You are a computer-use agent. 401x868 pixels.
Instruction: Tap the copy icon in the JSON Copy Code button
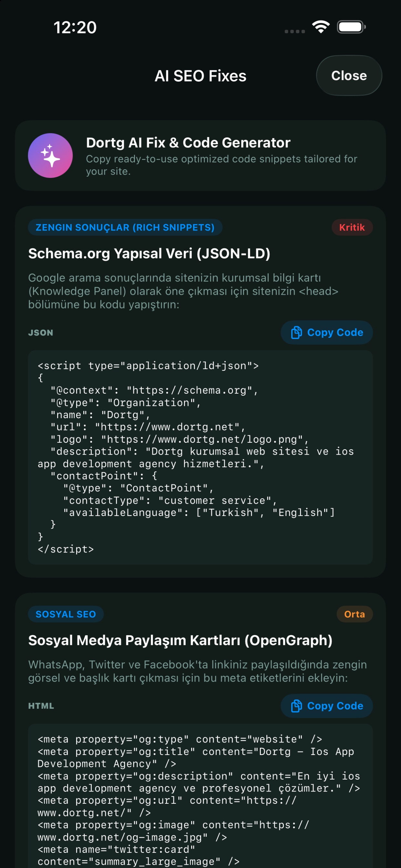(x=296, y=332)
